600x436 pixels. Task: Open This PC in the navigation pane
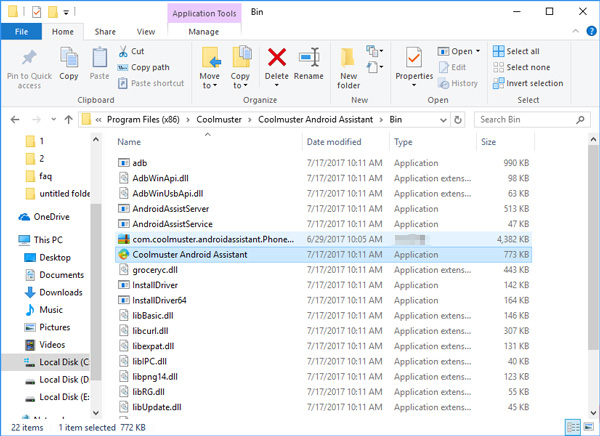point(40,240)
